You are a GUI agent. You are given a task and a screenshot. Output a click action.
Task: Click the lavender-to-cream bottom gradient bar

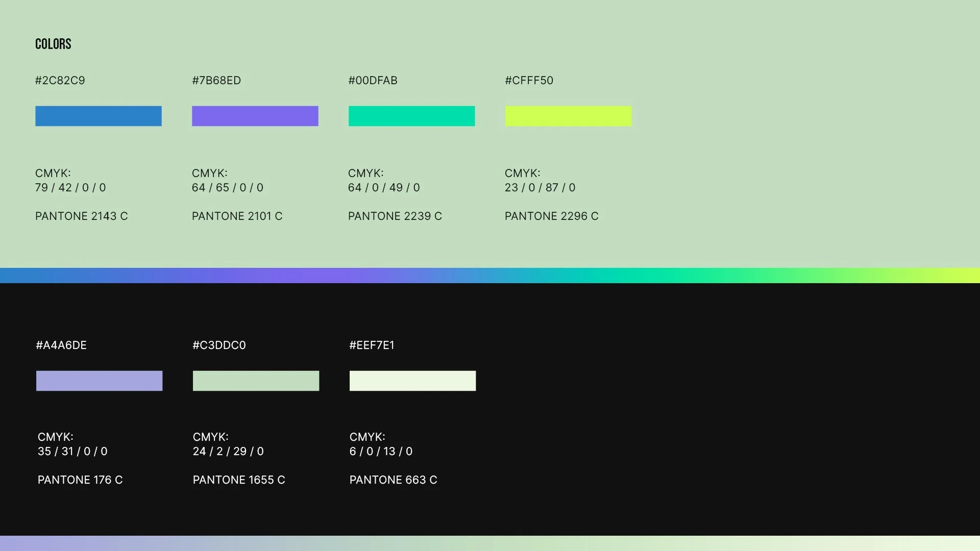coord(490,543)
